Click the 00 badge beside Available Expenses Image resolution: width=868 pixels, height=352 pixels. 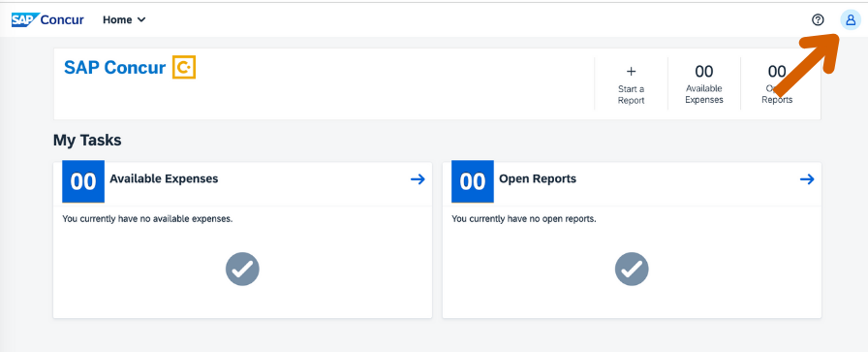83,181
